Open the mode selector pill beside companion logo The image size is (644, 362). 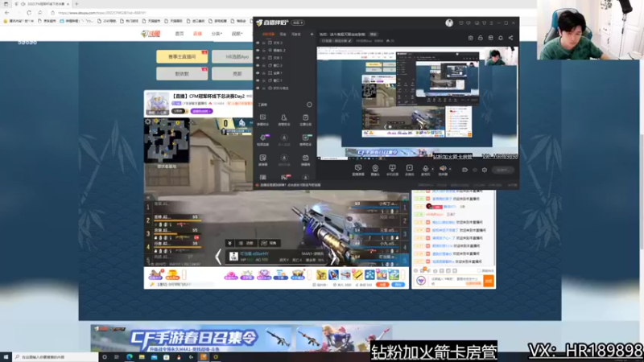tap(298, 23)
